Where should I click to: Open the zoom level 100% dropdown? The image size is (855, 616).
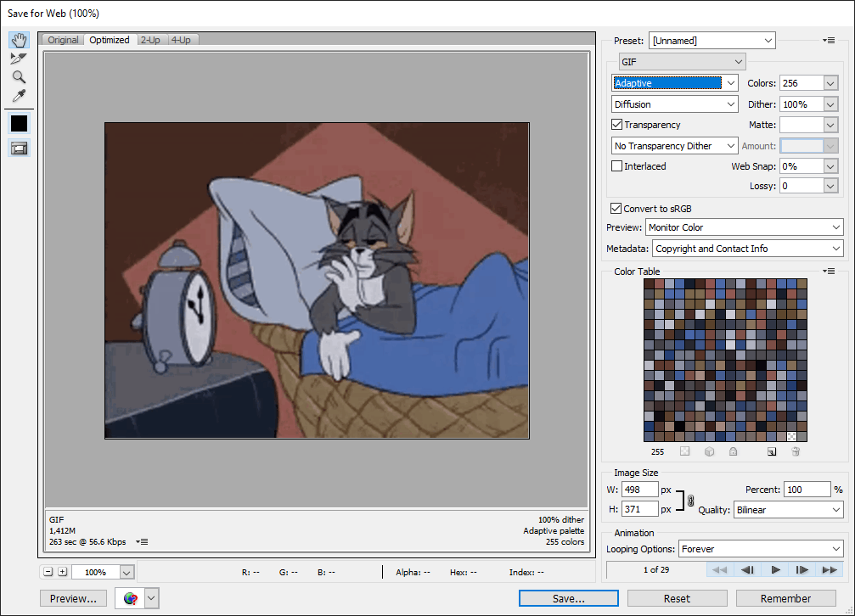click(127, 573)
